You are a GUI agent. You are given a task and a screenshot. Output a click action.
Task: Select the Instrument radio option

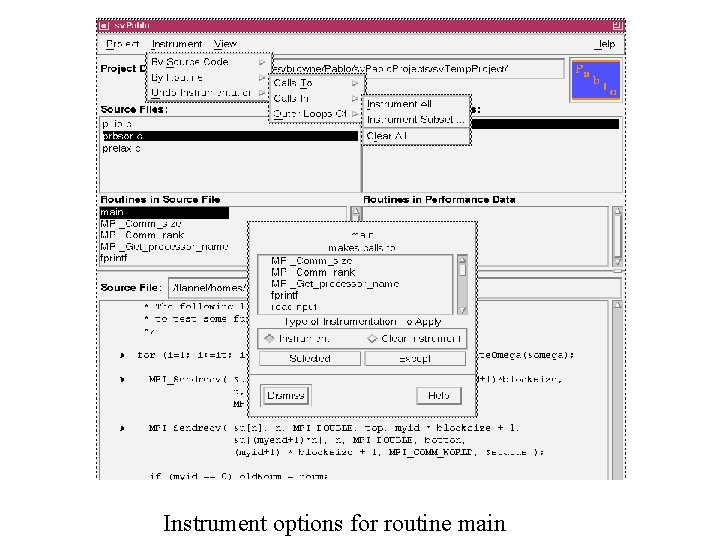coord(297,339)
